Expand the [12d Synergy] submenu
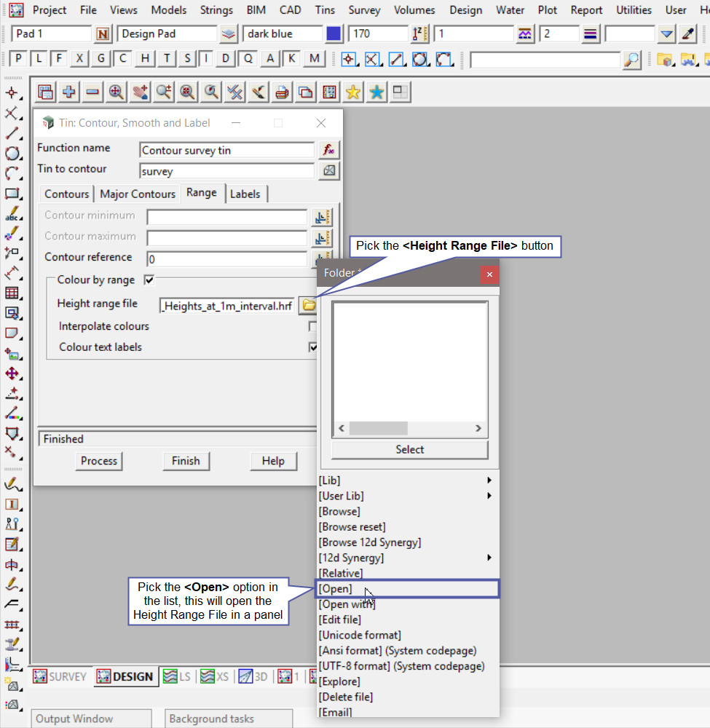This screenshot has height=728, width=710. pos(489,558)
